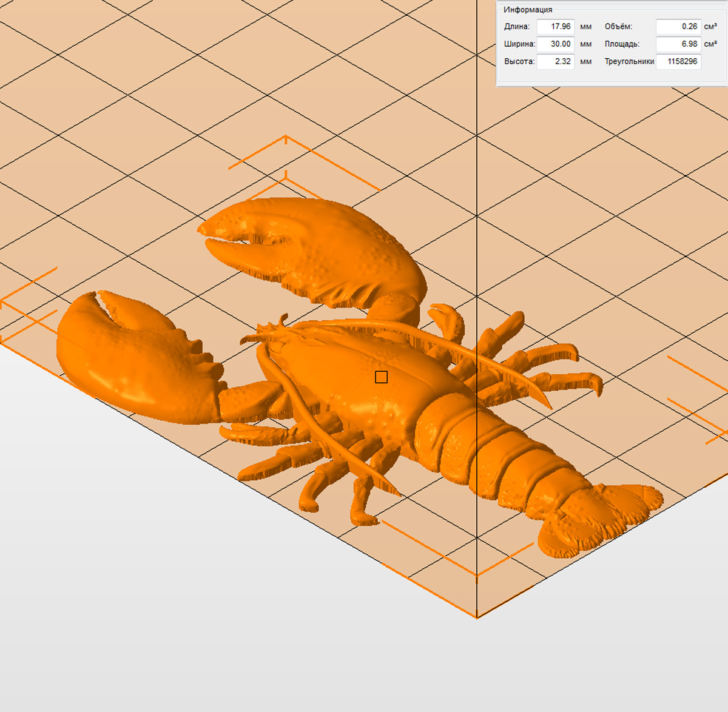Image resolution: width=728 pixels, height=712 pixels.
Task: Click the Объём label text
Action: click(x=618, y=27)
